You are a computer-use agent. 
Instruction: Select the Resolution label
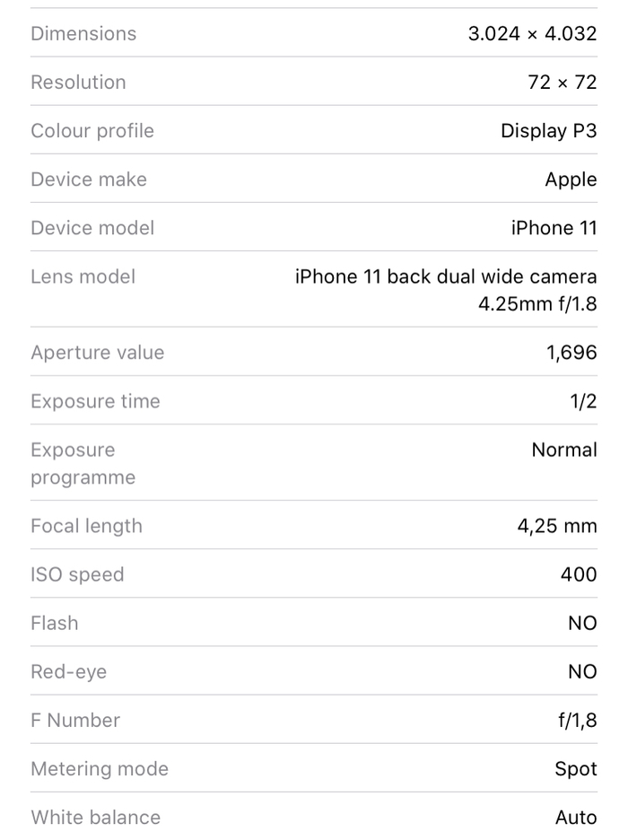coord(78,83)
